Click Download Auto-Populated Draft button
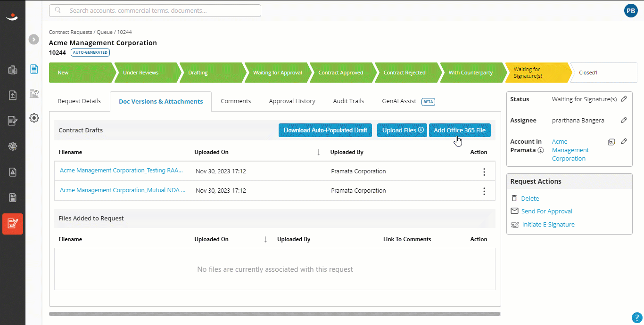644x325 pixels. click(x=325, y=130)
